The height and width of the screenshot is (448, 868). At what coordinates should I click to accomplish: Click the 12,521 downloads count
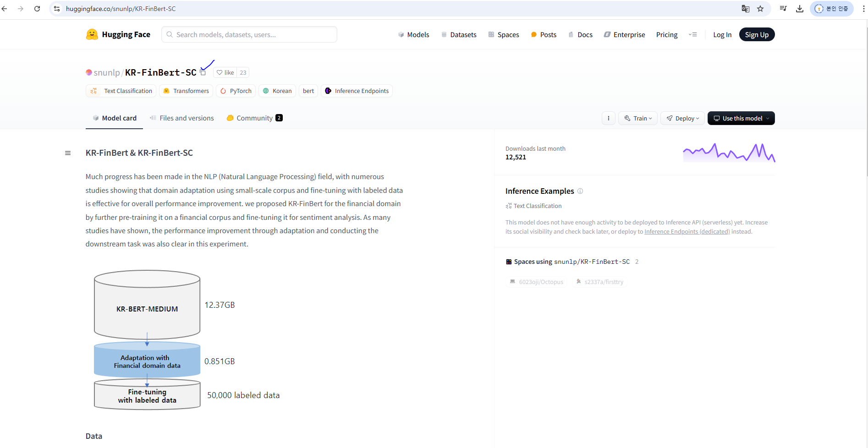tap(516, 157)
